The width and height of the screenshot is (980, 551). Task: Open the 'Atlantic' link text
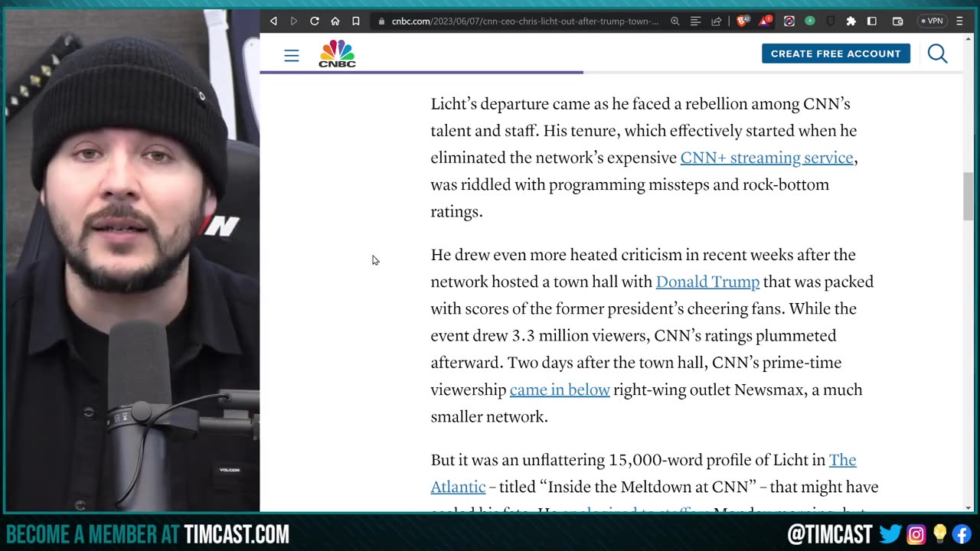458,487
